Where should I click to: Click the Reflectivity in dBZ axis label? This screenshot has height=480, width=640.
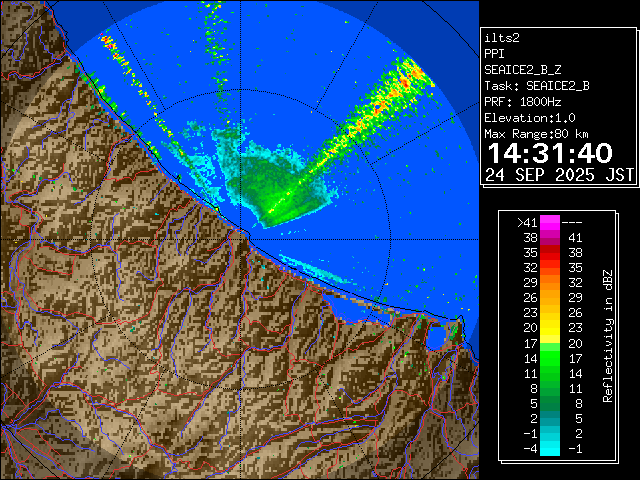tap(607, 335)
